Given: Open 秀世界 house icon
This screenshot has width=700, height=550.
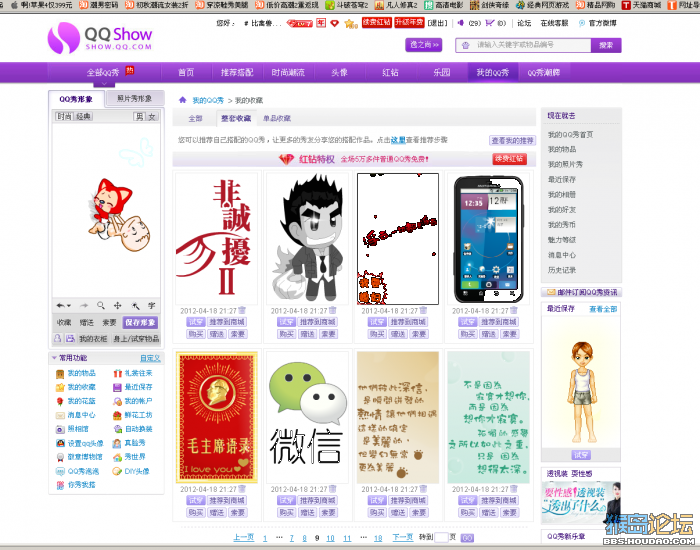Looking at the screenshot, I should [x=117, y=457].
